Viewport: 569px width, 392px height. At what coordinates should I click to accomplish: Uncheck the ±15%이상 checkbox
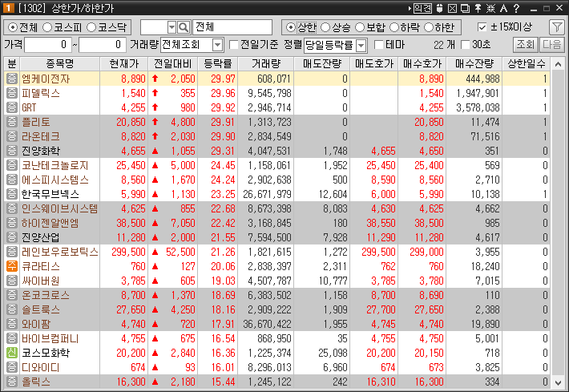tap(482, 27)
